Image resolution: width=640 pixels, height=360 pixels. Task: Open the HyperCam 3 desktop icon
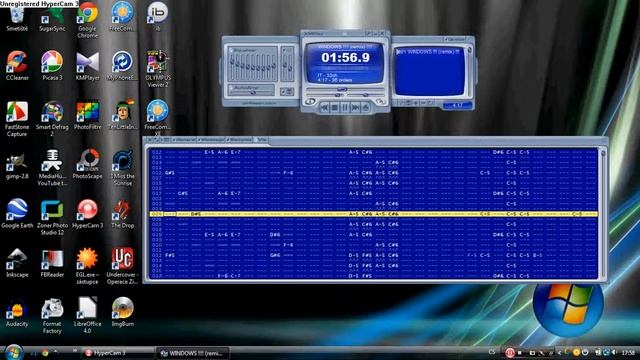(x=87, y=214)
